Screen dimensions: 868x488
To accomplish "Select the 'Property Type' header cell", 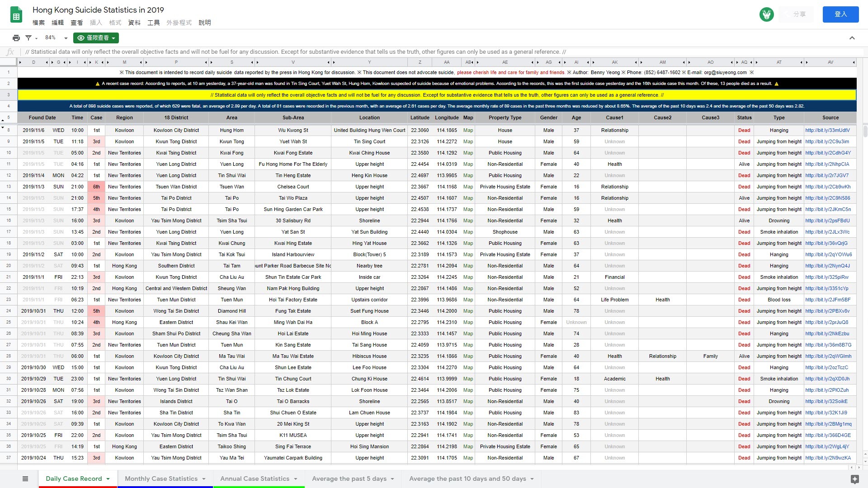I will pyautogui.click(x=505, y=117).
